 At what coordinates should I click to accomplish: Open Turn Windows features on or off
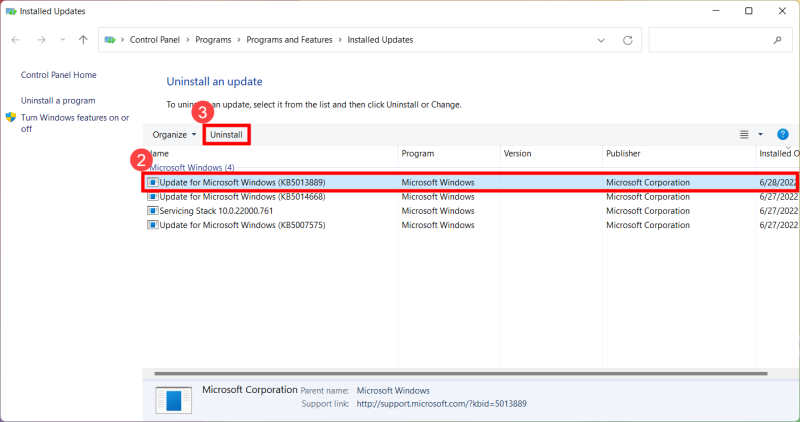75,123
